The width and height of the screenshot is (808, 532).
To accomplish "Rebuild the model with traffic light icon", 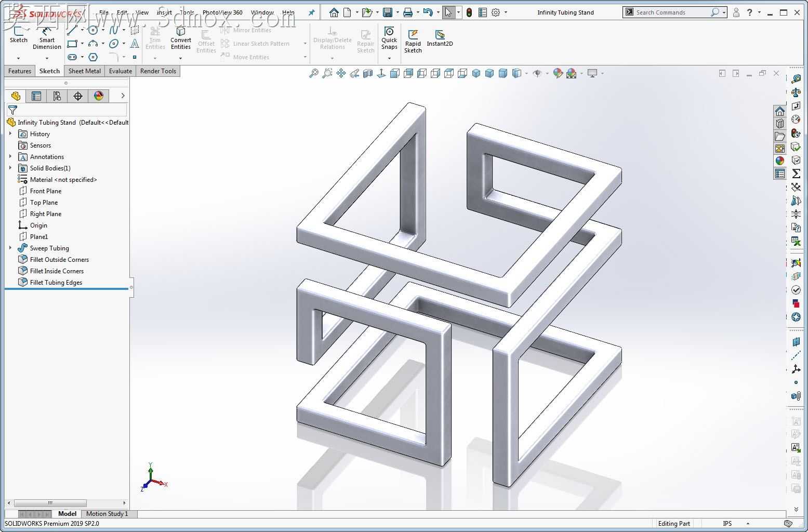I will 469,12.
